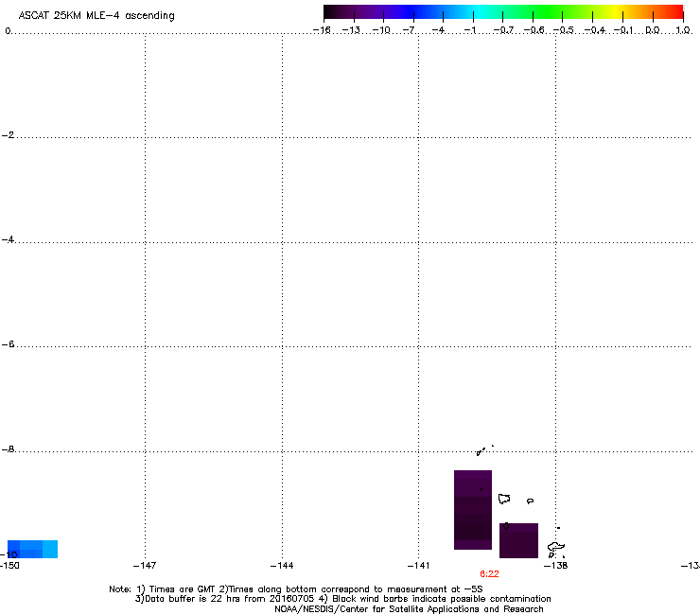700x615 pixels.
Task: Click the cyan section of the color bar
Action: (480, 12)
